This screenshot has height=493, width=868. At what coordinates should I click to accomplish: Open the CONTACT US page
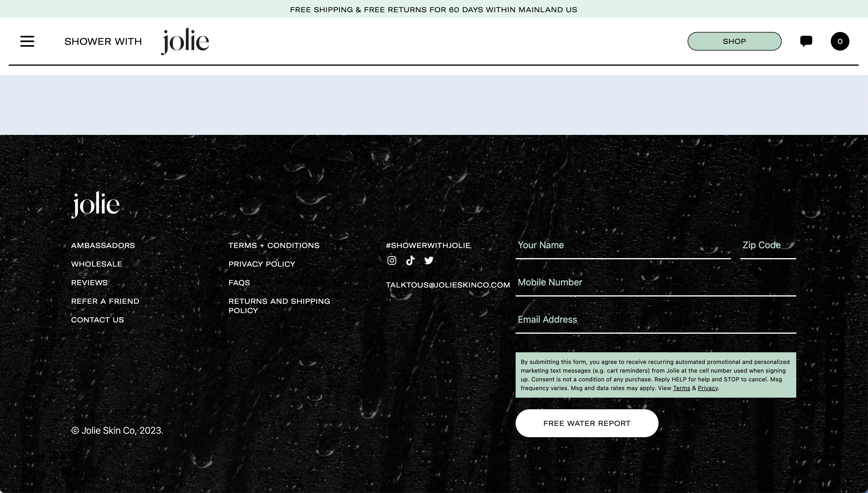click(97, 319)
